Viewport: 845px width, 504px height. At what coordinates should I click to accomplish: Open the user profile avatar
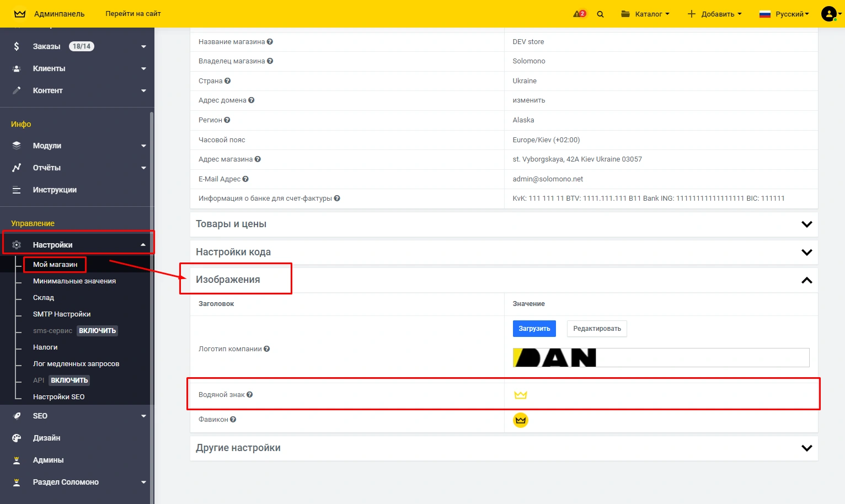(x=829, y=14)
